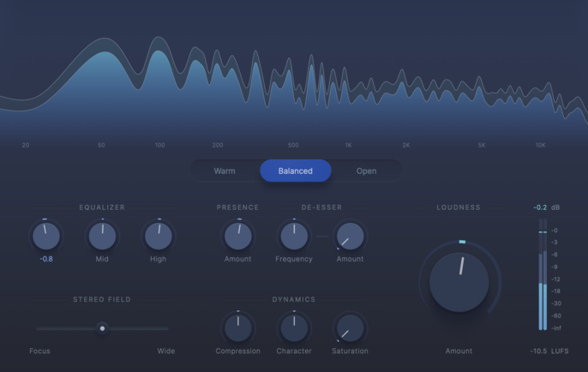Click the 500 frequency label on spectrum
The height and width of the screenshot is (372, 588).
293,145
